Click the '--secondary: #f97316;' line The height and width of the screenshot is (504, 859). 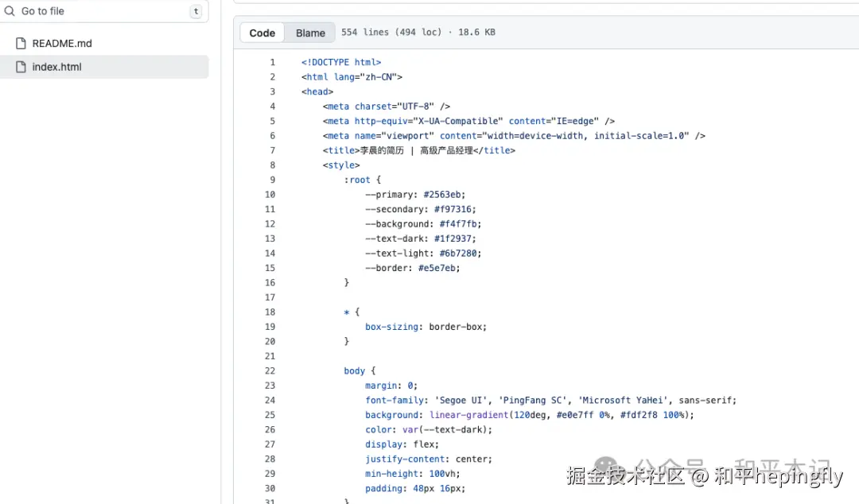coord(421,209)
